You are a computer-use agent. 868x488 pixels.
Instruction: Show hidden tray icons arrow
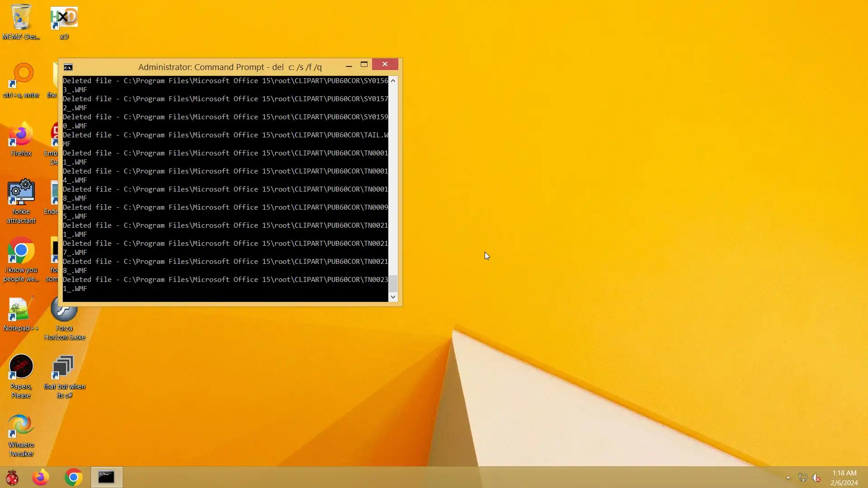coord(788,478)
